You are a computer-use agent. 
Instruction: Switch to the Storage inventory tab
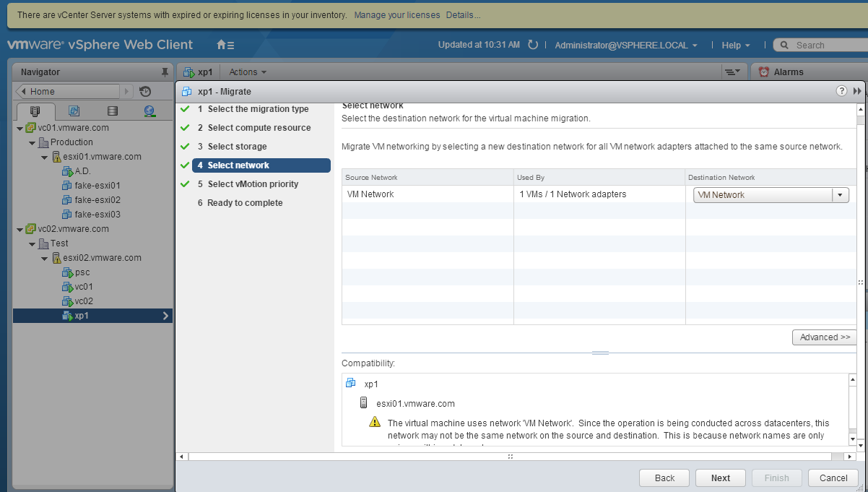(x=112, y=111)
